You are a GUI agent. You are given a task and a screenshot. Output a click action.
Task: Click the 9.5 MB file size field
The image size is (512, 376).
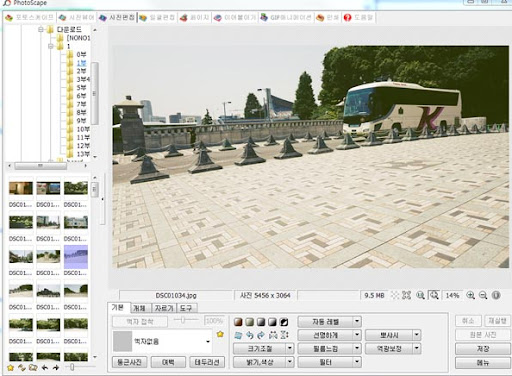pos(374,295)
